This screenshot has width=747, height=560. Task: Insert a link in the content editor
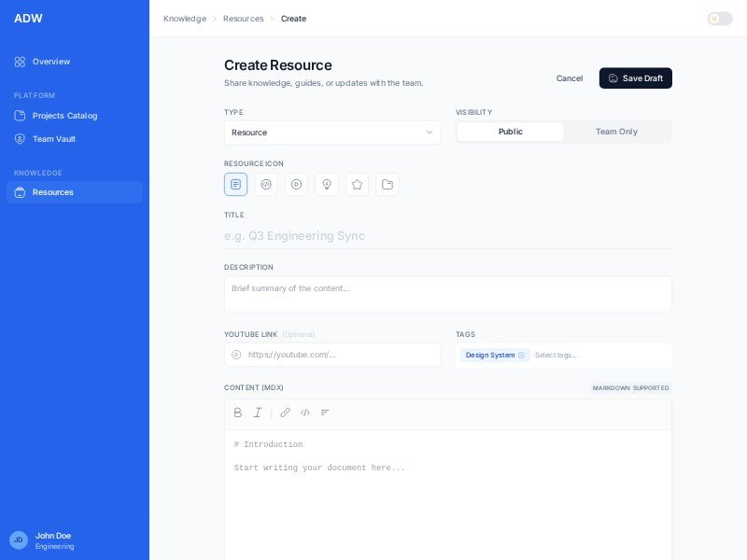point(286,413)
